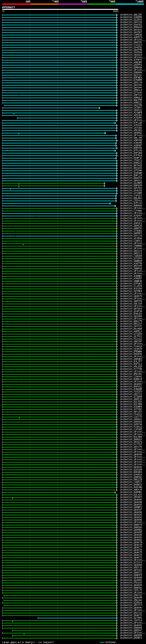The width and height of the screenshot is (146, 644).
Task: Select the UniRef100_A5B3R5 label
Action: [x=131, y=63]
